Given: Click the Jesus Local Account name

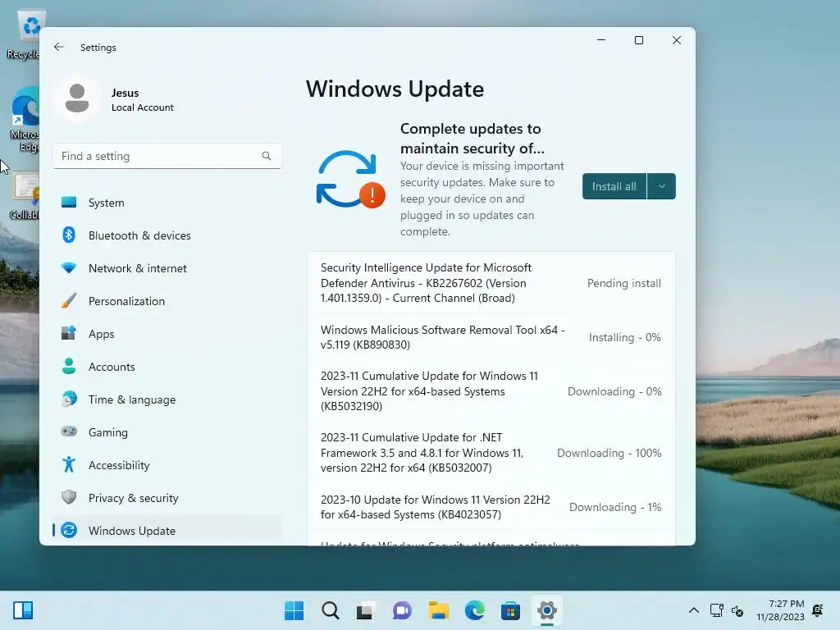Looking at the screenshot, I should (142, 99).
